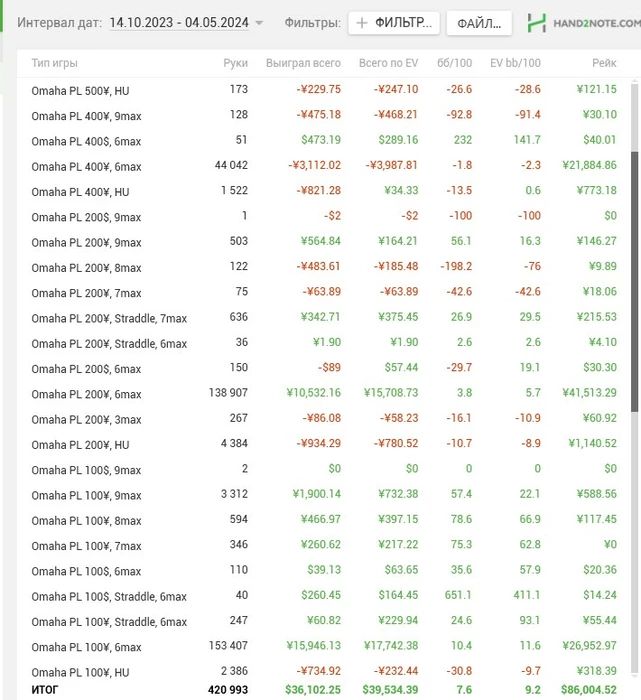The image size is (641, 700).
Task: Select row Omaha PL 100¥, HU
Action: [324, 671]
